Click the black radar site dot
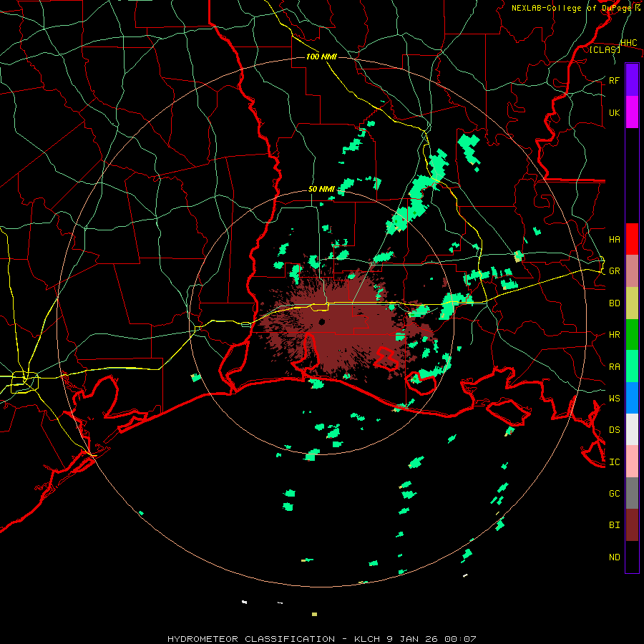 [321, 321]
